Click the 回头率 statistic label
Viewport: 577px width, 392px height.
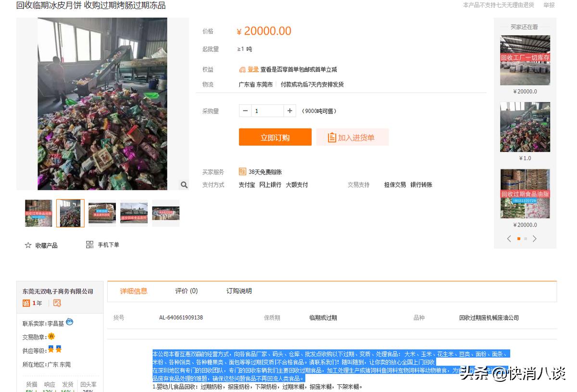pos(88,384)
